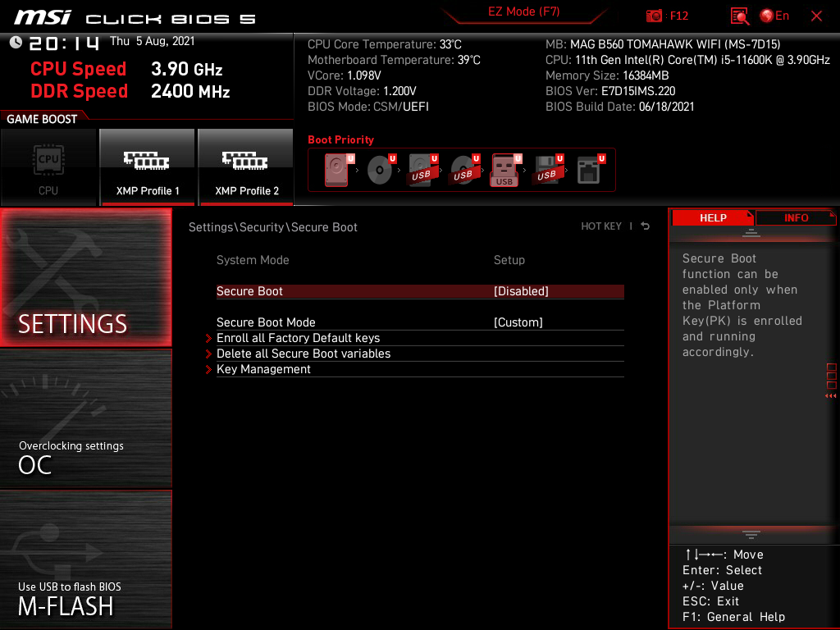Select the USB CD/DVD boot device icon
The height and width of the screenshot is (630, 840).
pos(465,170)
